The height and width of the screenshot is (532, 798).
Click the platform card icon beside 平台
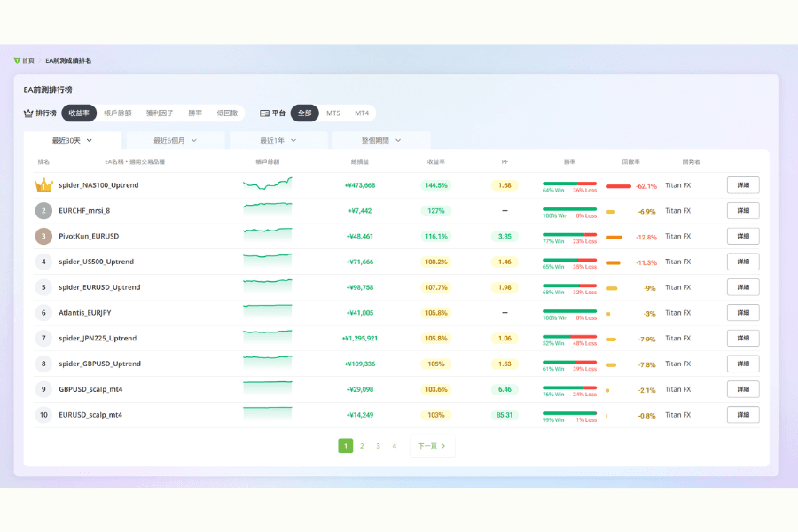point(264,113)
